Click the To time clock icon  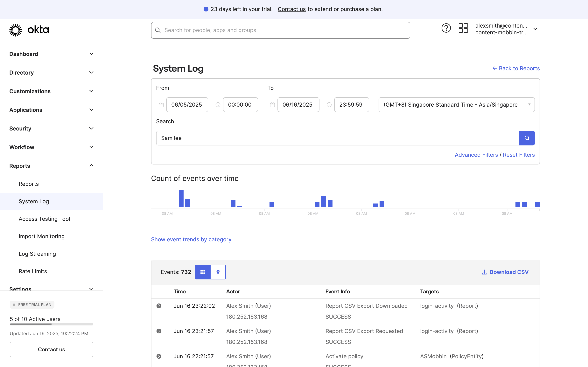(329, 105)
